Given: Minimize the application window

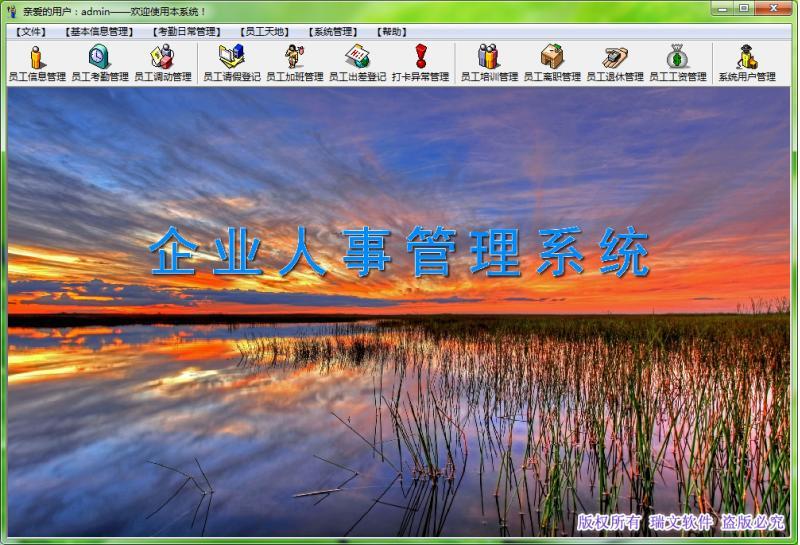Looking at the screenshot, I should [x=722, y=8].
